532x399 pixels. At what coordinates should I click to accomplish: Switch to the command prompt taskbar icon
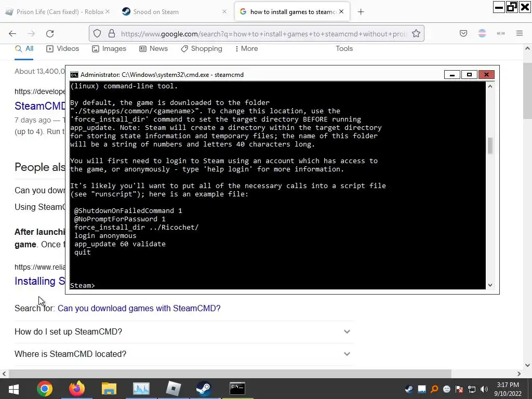(237, 389)
